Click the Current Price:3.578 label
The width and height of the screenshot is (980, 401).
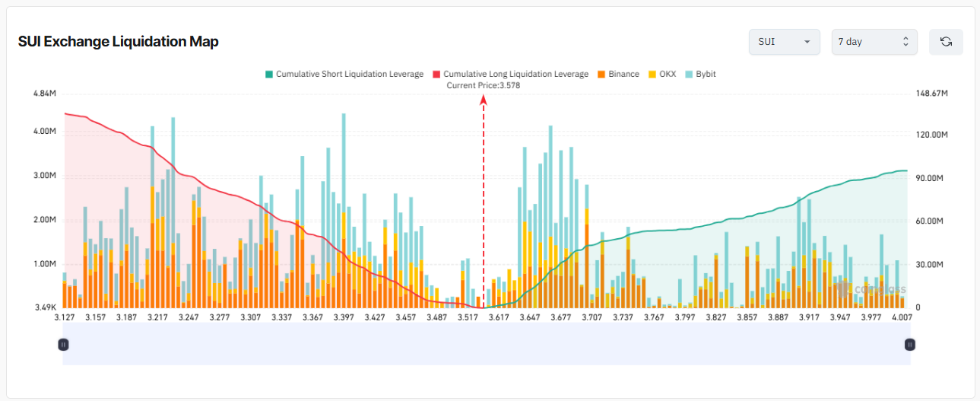[483, 85]
